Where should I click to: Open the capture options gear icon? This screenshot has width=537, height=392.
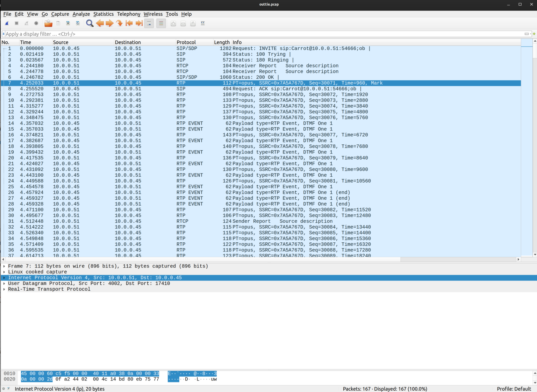(x=36, y=23)
